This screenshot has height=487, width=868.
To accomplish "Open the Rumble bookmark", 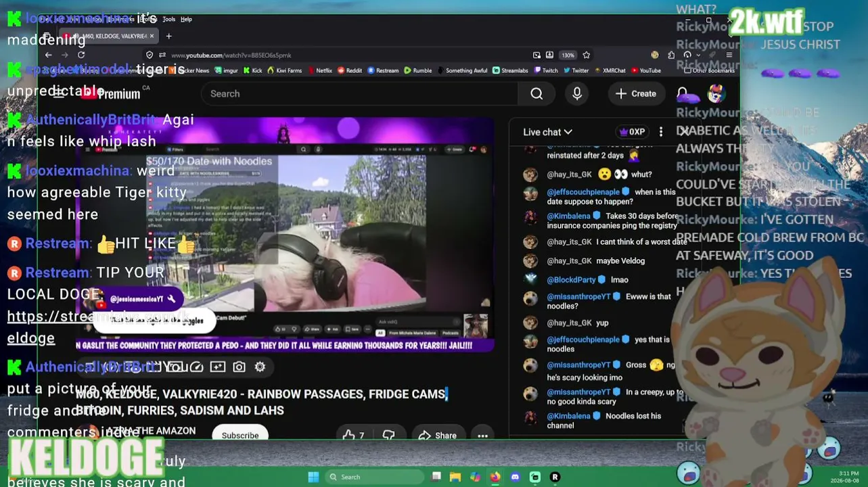I will pyautogui.click(x=417, y=70).
